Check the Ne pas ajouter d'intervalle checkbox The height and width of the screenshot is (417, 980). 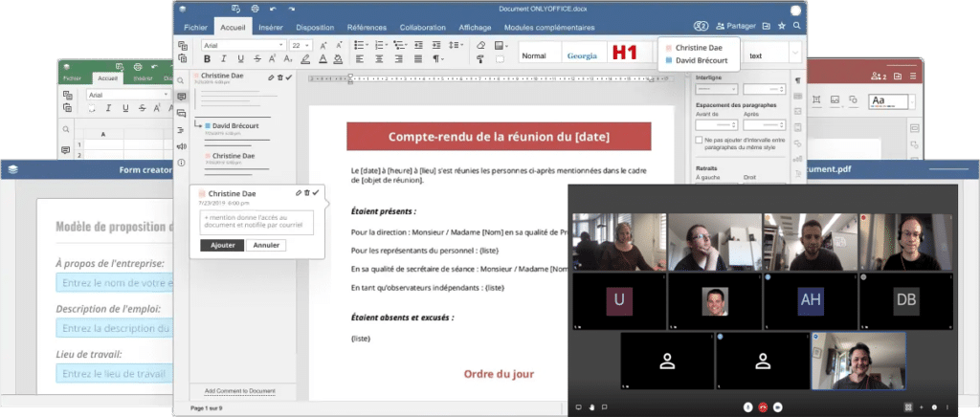[699, 141]
